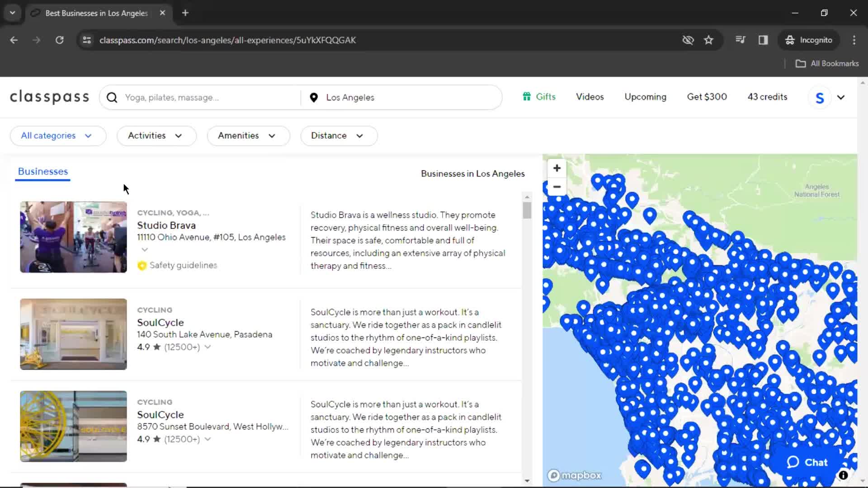Viewport: 868px width, 488px height.
Task: Click the Videos navigation link
Action: pos(590,97)
